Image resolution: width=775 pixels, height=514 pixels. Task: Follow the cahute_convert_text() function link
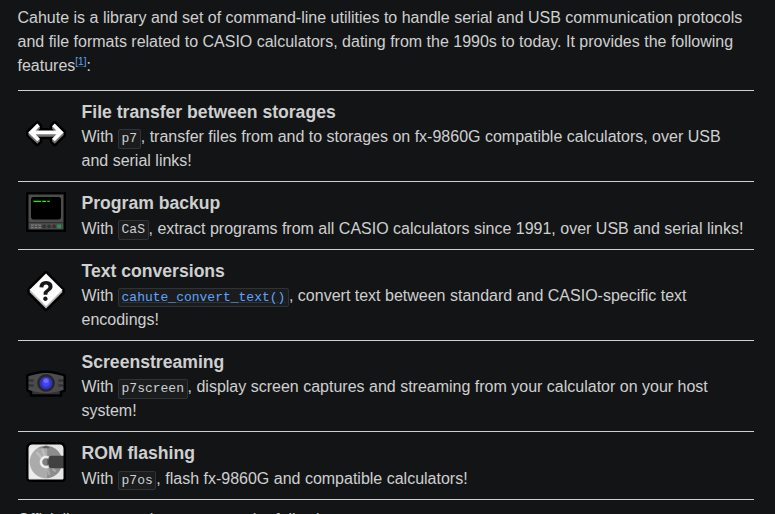[203, 296]
